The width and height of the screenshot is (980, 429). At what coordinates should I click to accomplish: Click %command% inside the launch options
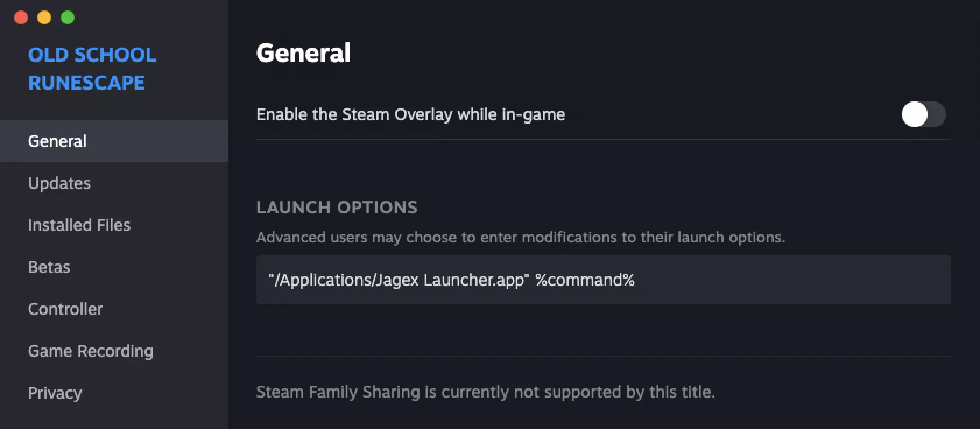click(585, 280)
